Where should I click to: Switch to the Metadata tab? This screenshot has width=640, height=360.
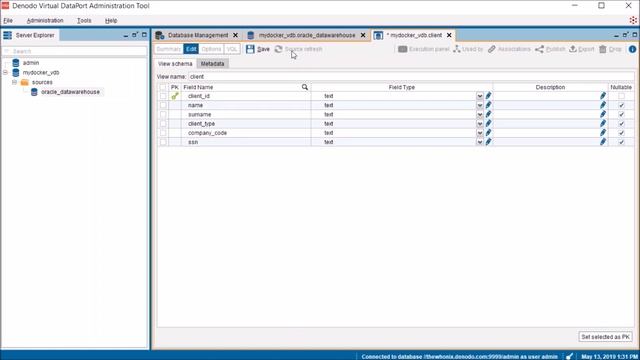click(212, 64)
